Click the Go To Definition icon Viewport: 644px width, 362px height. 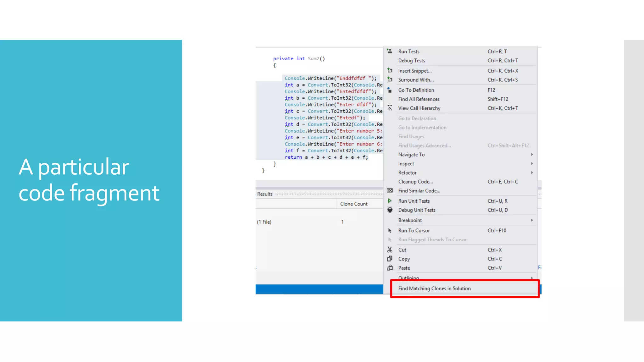coord(389,90)
